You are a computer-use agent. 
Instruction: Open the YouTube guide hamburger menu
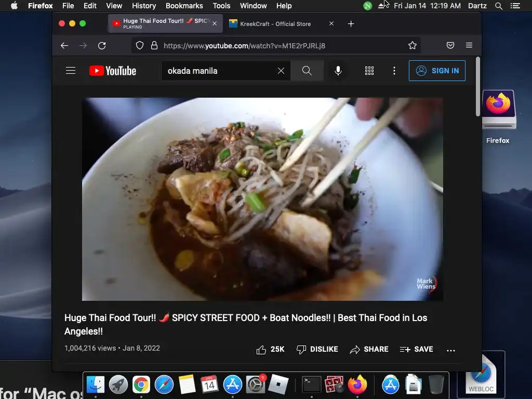(71, 71)
